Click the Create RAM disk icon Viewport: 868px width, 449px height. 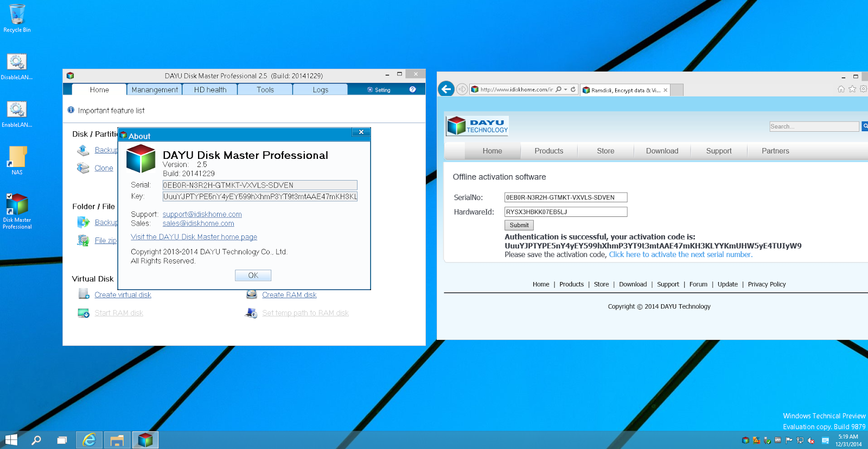coord(251,294)
